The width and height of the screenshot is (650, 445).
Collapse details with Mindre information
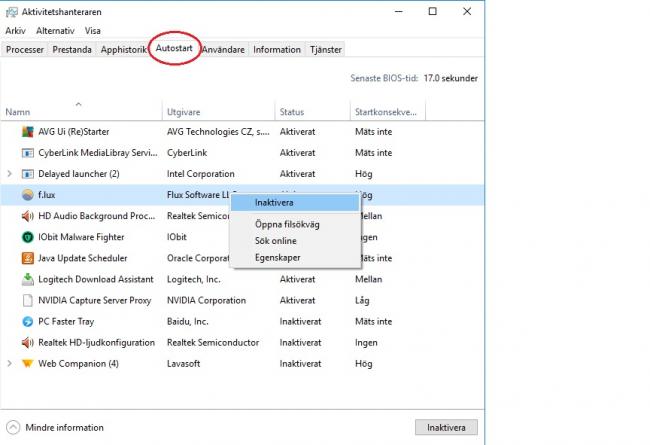55,428
